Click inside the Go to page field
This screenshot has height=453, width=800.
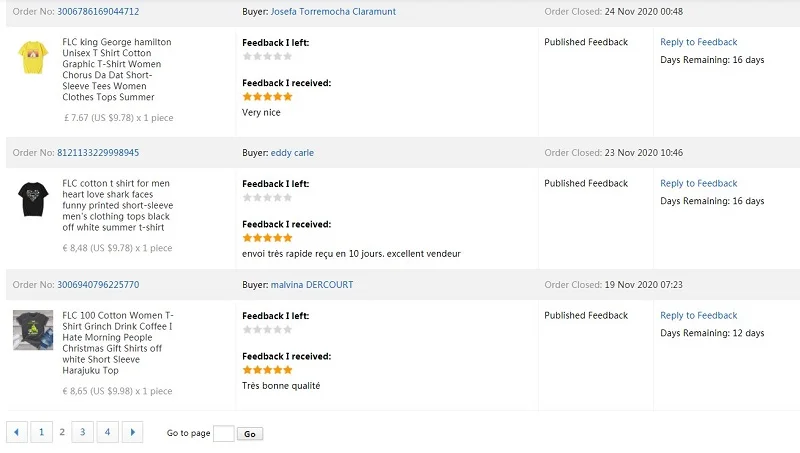(224, 433)
